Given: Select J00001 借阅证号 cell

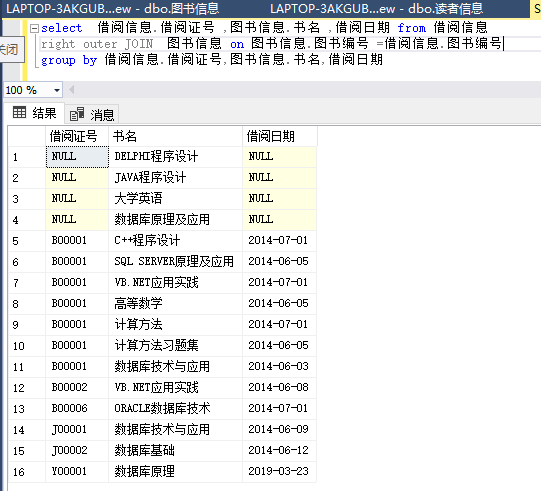Looking at the screenshot, I should pyautogui.click(x=77, y=430).
